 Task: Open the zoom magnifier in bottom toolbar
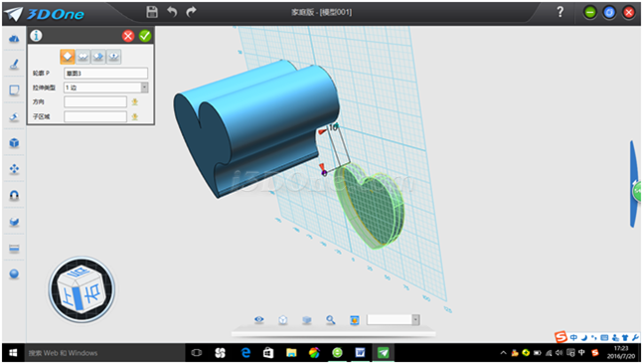coord(331,319)
